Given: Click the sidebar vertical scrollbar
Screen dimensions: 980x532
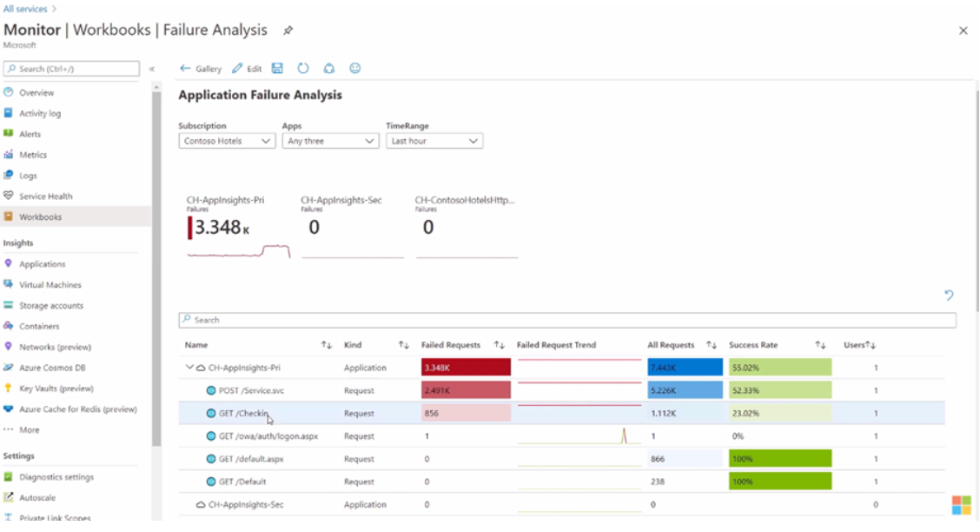Looking at the screenshot, I should point(156,269).
